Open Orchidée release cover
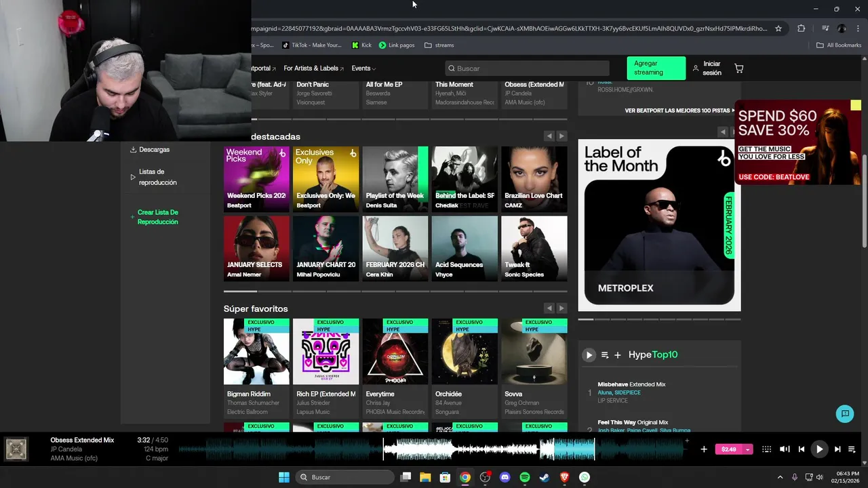Screen dimensions: 868x488 [x=465, y=351]
